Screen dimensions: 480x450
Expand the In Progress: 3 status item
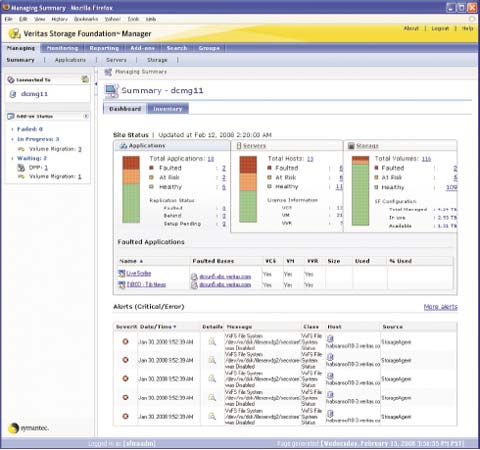12,139
